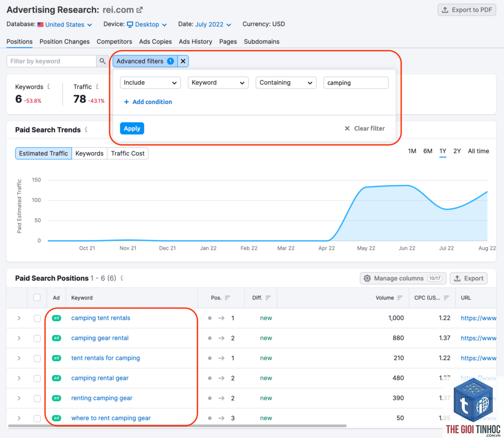Click the table horizontal scrollbar
504x438 pixels.
(x=177, y=426)
